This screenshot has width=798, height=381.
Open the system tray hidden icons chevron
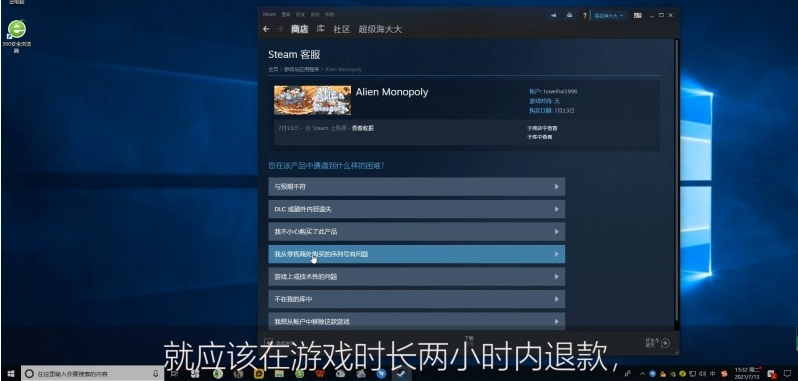pyautogui.click(x=642, y=374)
